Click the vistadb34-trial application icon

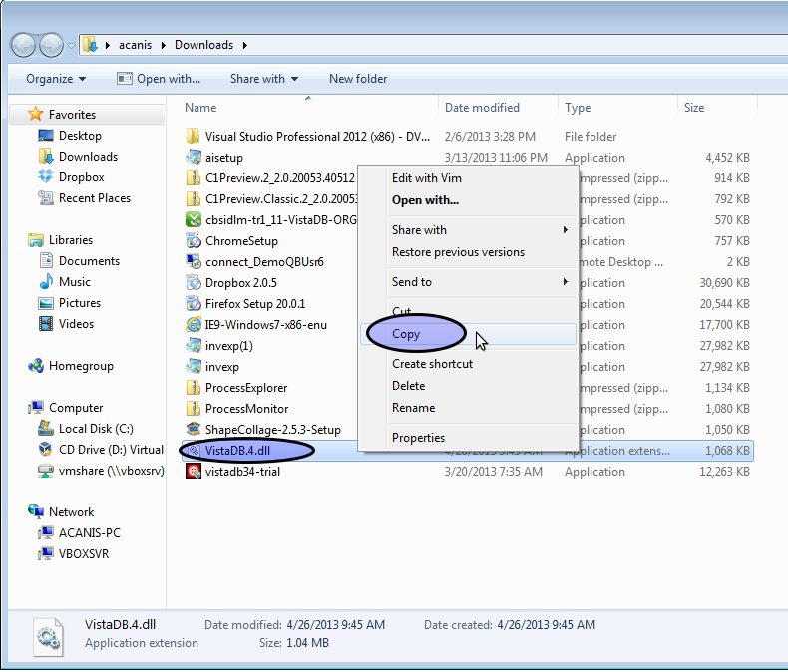(193, 472)
